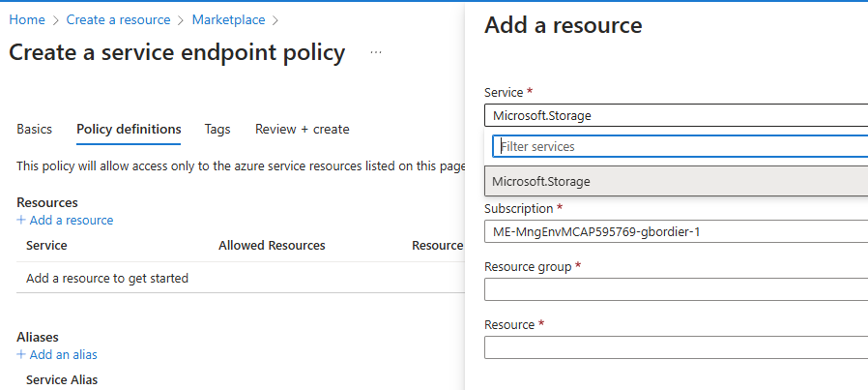Switch to the Basics tab
The image size is (868, 390).
coord(35,129)
